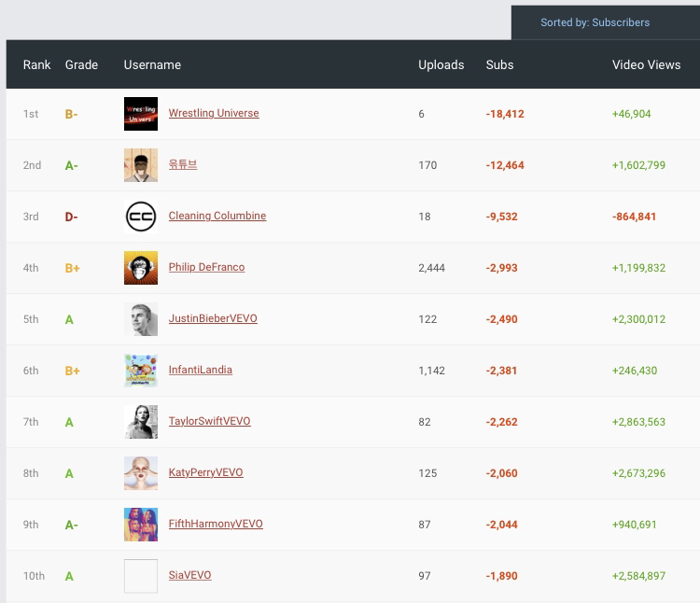The width and height of the screenshot is (700, 603).
Task: Click the 1,142 uploads value
Action: pyautogui.click(x=432, y=371)
